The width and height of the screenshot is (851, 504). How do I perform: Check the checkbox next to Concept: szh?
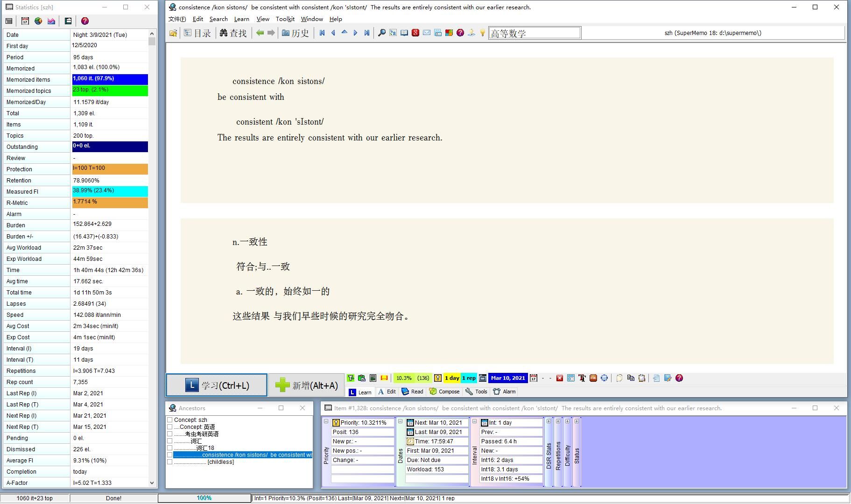point(170,420)
